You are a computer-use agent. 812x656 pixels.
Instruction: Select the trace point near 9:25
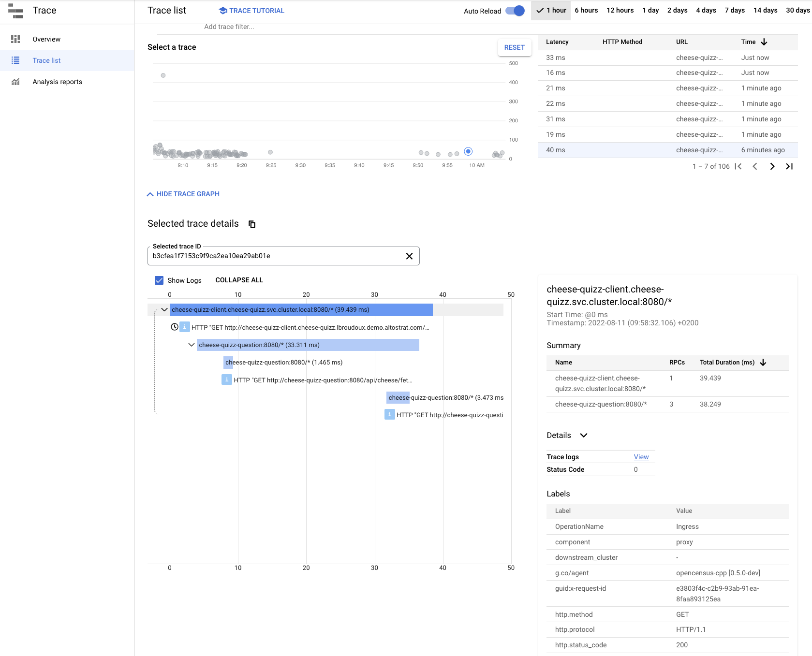coord(270,152)
